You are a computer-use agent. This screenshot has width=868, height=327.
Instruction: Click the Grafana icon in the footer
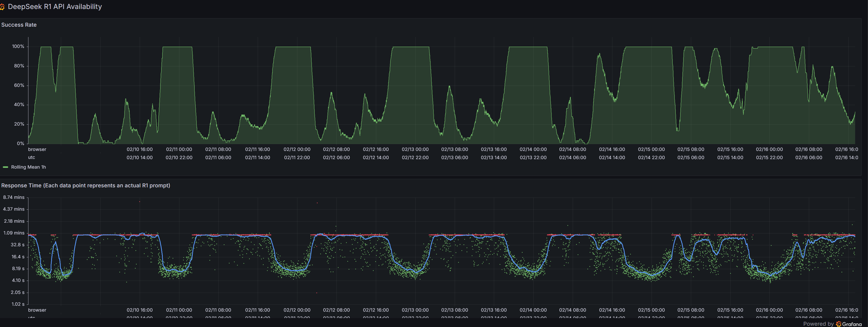pyautogui.click(x=838, y=324)
